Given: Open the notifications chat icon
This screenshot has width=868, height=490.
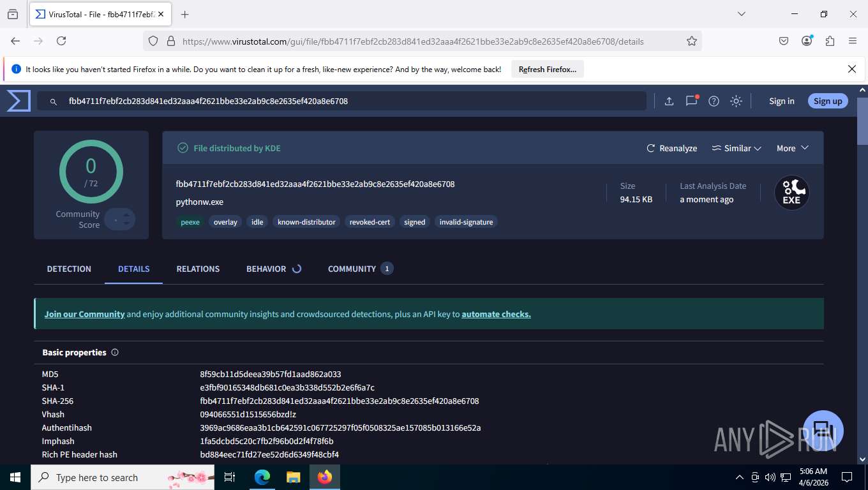Looking at the screenshot, I should [x=691, y=101].
